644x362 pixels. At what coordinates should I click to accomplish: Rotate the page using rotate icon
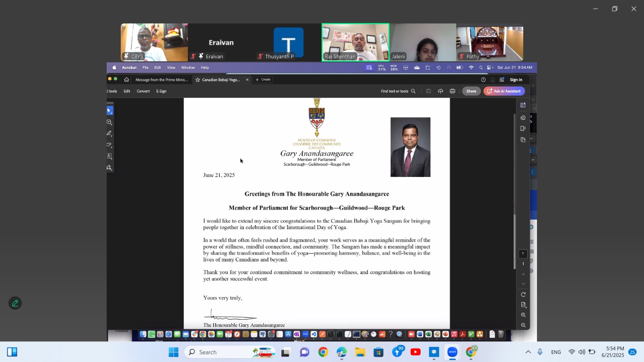[523, 294]
